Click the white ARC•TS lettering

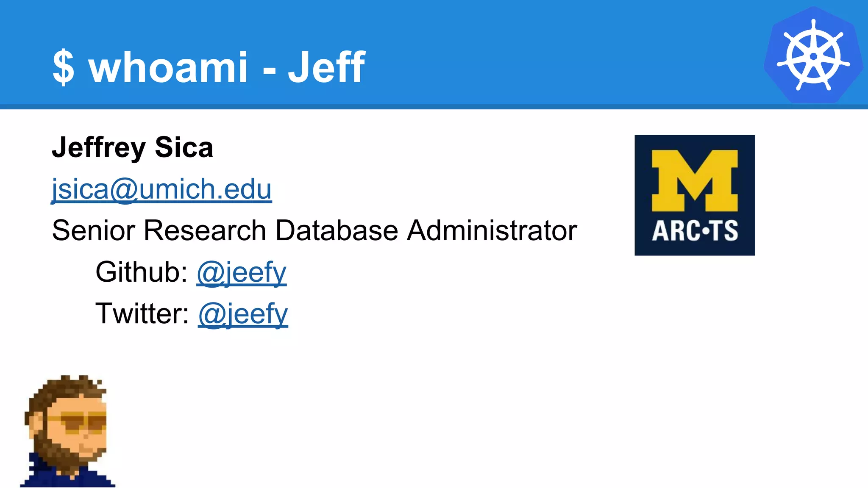click(695, 231)
